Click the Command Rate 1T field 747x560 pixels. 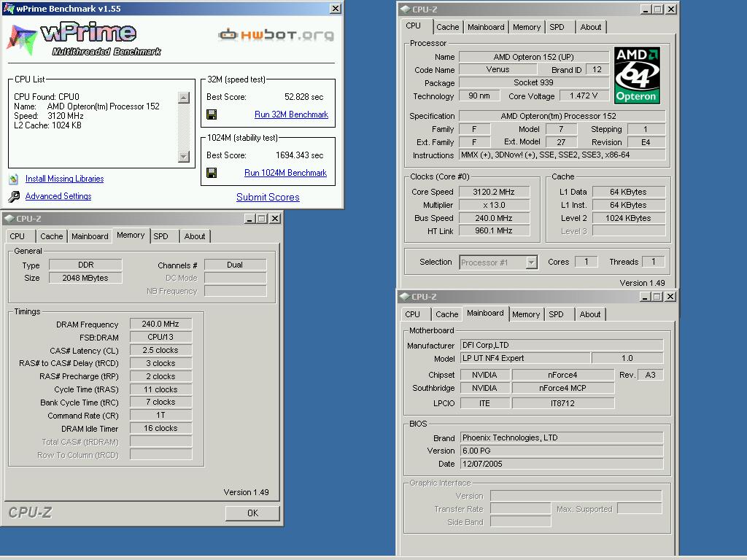tap(160, 415)
